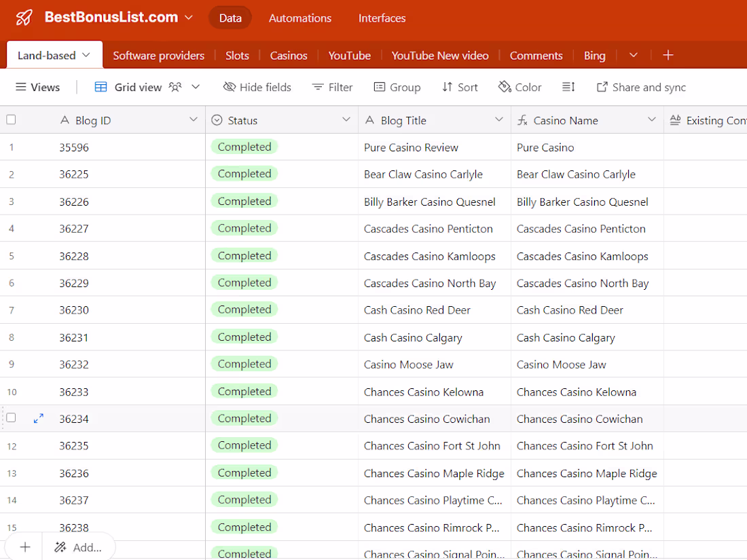The width and height of the screenshot is (747, 560).
Task: Select Blog Title Cascades Casino Kamloops
Action: coord(430,256)
